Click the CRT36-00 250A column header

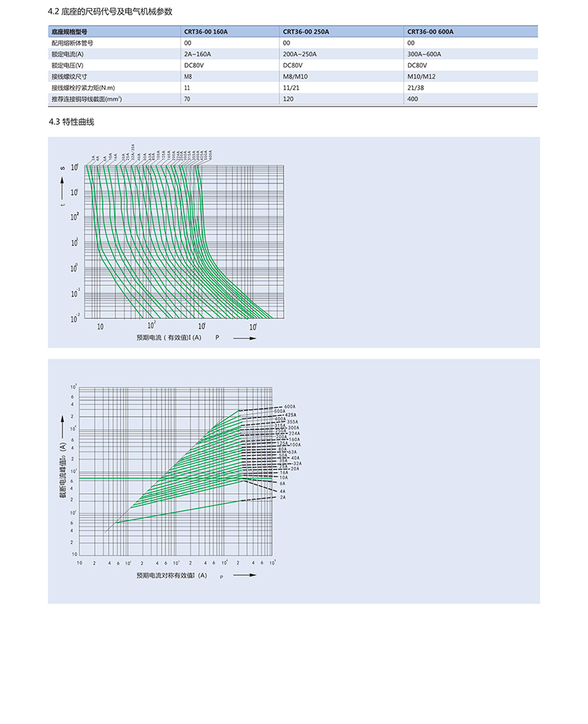(306, 32)
